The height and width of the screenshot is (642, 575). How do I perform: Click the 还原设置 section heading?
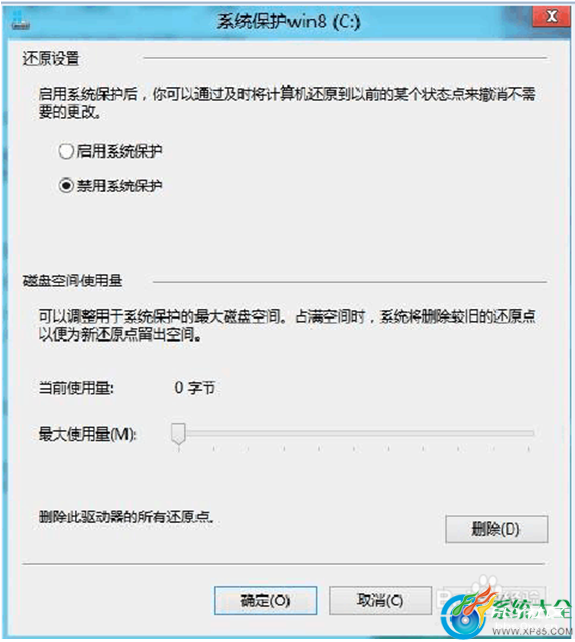tap(51, 59)
